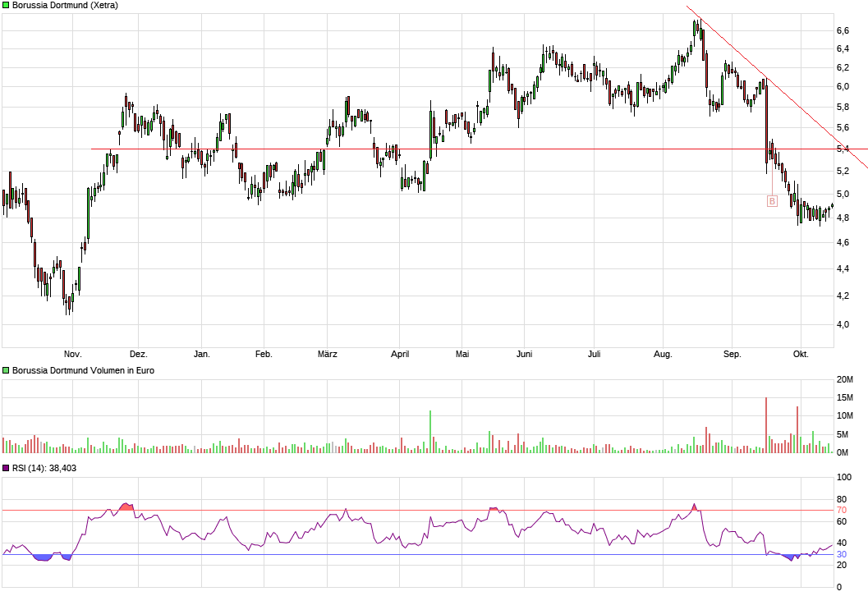Click the 'Mai' month label on the axis

click(x=462, y=354)
